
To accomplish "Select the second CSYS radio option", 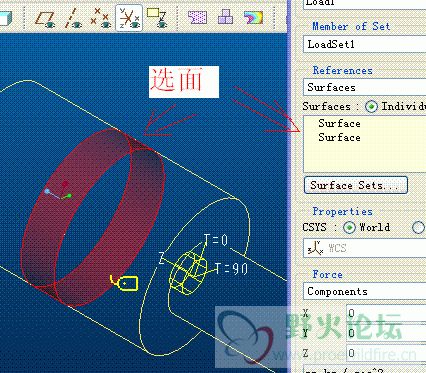I will point(418,228).
